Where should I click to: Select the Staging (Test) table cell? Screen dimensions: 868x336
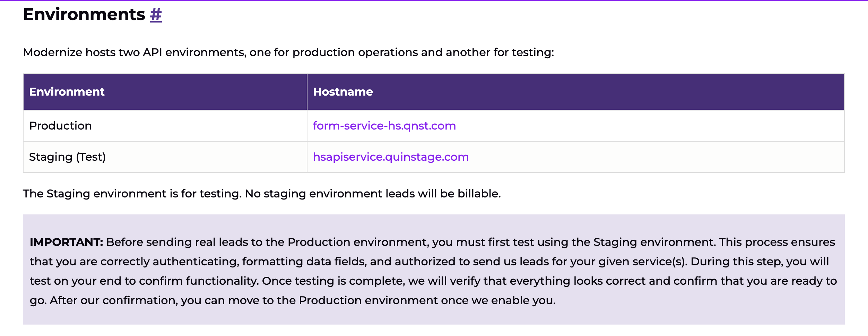click(67, 157)
